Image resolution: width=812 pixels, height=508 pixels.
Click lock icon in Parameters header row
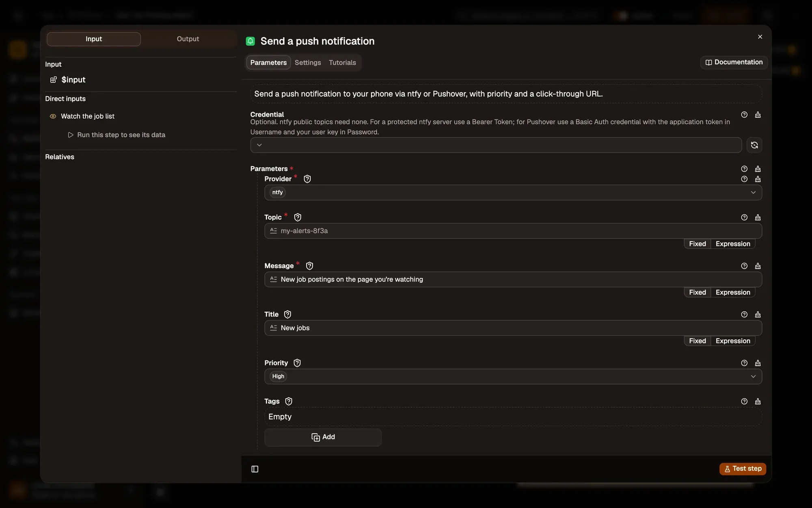point(758,169)
